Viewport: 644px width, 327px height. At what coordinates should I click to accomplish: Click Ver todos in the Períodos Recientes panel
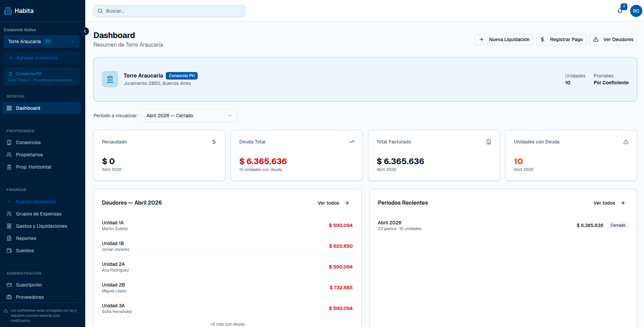tap(609, 203)
